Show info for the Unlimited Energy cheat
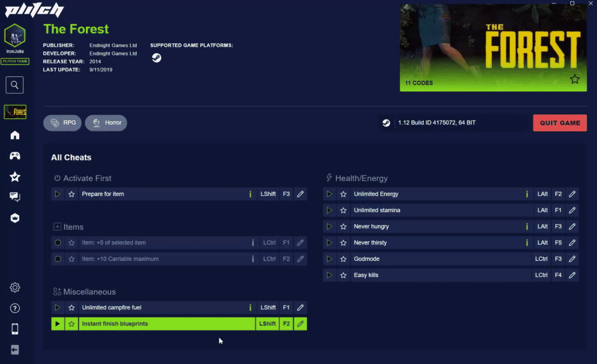Image resolution: width=597 pixels, height=364 pixels. coord(527,194)
